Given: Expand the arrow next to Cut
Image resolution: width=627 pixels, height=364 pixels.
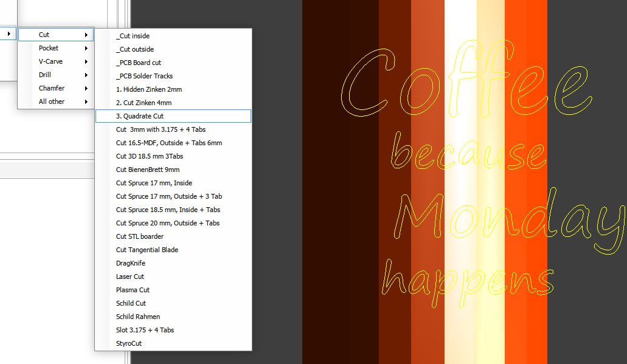Looking at the screenshot, I should click(x=86, y=35).
